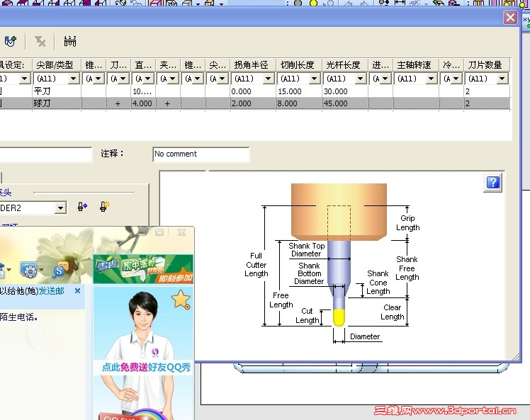Screen dimensions: 530x420
Task: Sort by 主轴转速 column header
Action: coord(416,64)
